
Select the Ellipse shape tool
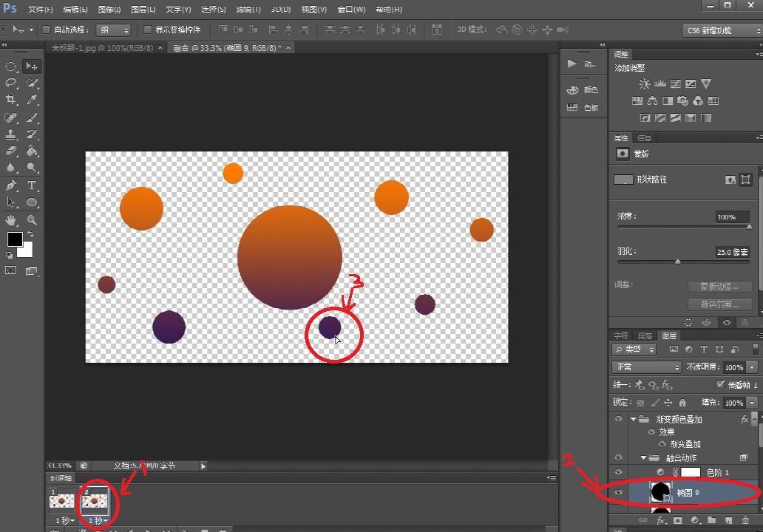[33, 202]
